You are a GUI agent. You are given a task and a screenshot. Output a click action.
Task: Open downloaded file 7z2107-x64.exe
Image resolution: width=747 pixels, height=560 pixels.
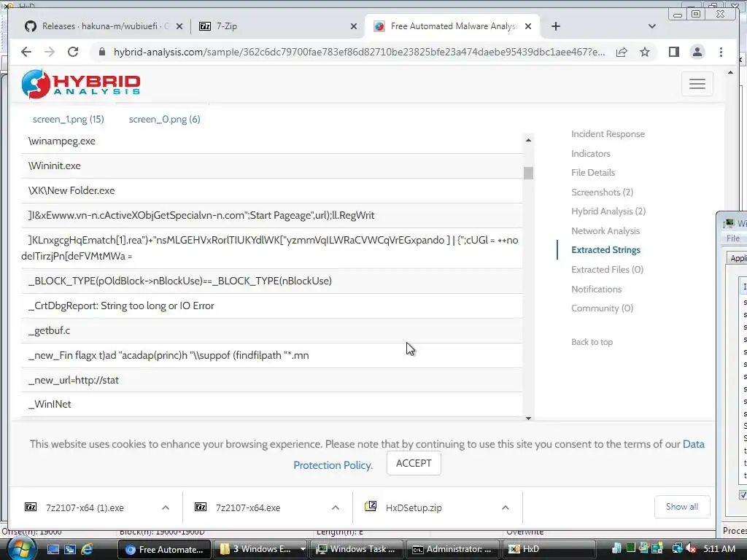tap(248, 507)
